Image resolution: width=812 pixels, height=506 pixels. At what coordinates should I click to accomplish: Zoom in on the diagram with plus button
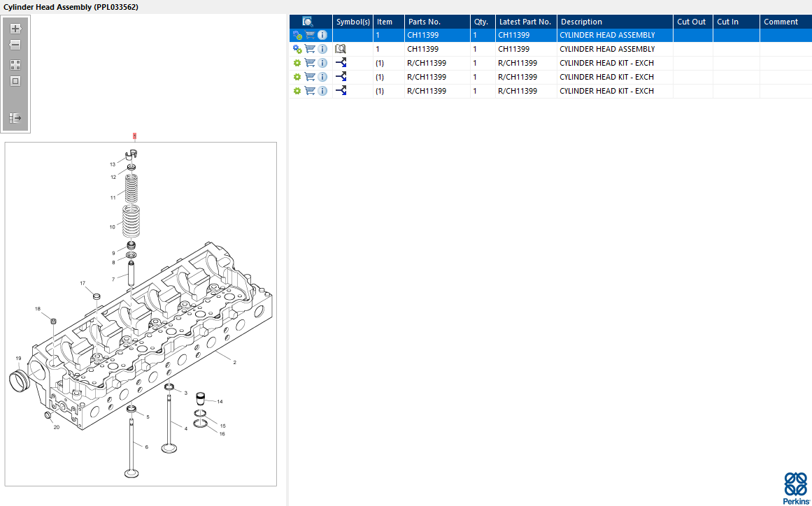pyautogui.click(x=15, y=29)
